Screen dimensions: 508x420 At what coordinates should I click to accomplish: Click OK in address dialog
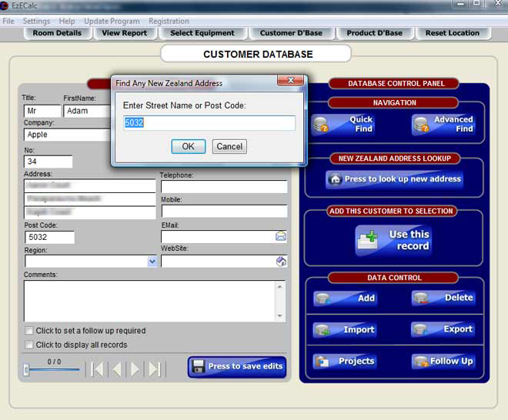(x=188, y=146)
